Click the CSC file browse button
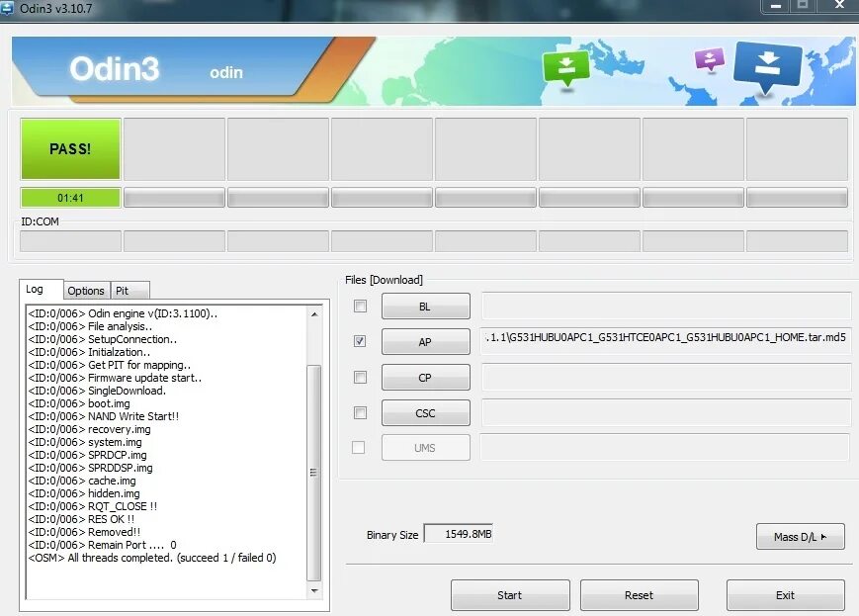Viewport: 859px width, 616px height. (426, 413)
